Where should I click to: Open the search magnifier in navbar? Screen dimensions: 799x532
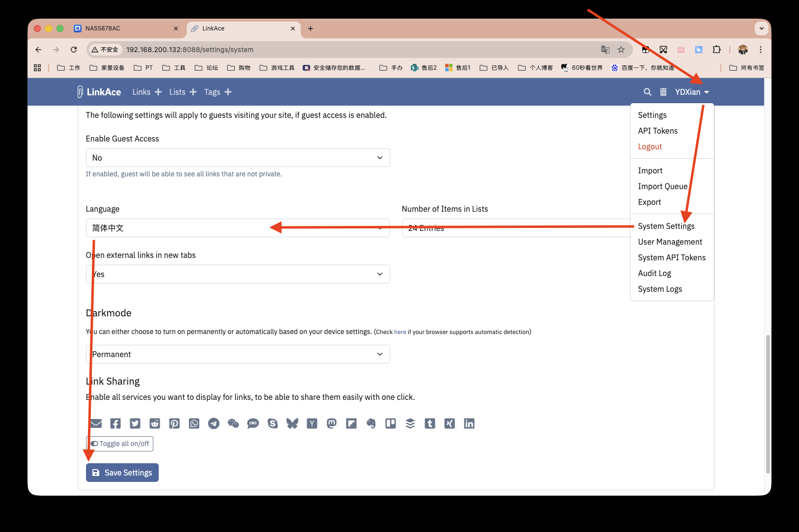[647, 92]
